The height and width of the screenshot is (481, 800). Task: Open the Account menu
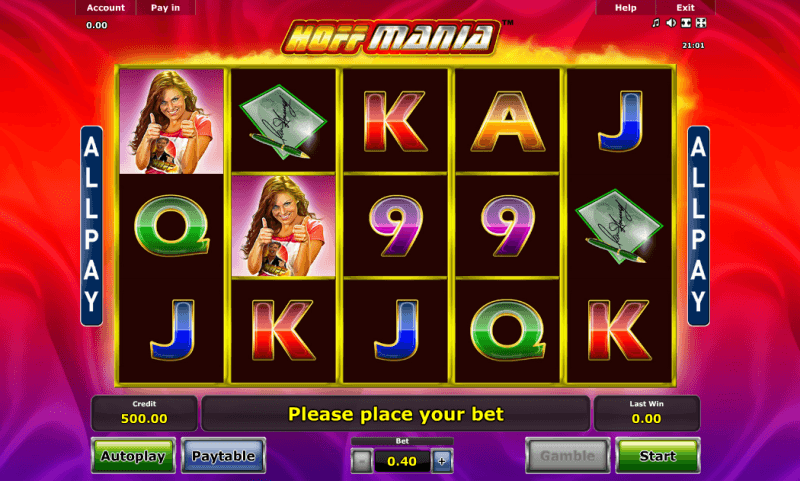[x=106, y=8]
